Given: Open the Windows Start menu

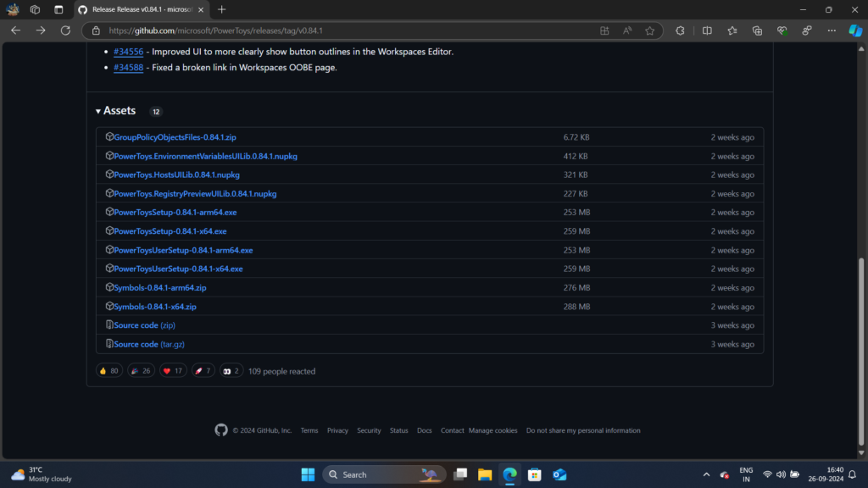Looking at the screenshot, I should [308, 474].
